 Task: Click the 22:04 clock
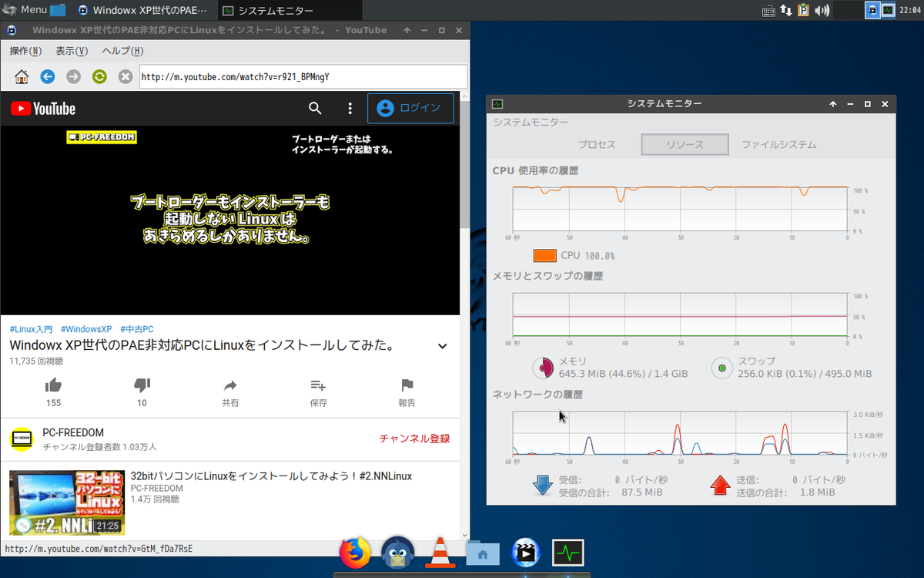pos(911,11)
